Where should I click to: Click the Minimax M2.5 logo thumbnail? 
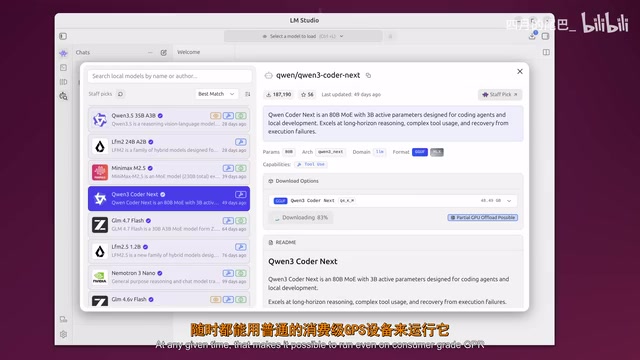(x=100, y=172)
